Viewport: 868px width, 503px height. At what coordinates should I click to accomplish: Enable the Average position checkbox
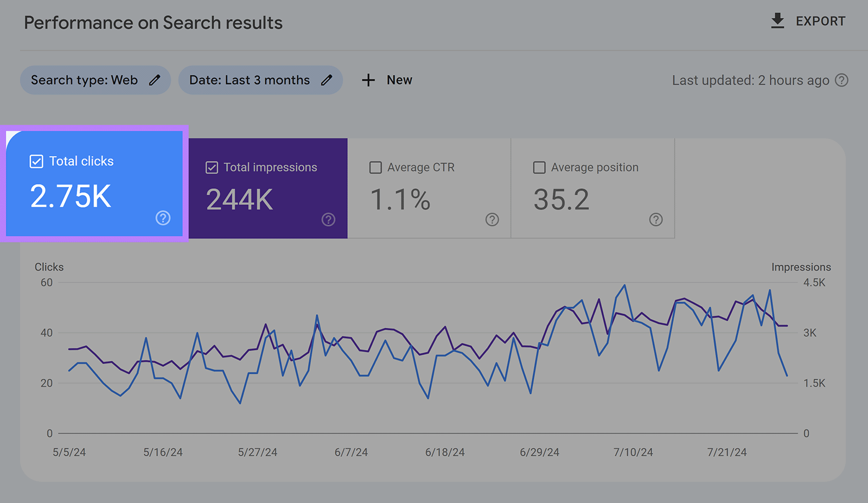[539, 167]
